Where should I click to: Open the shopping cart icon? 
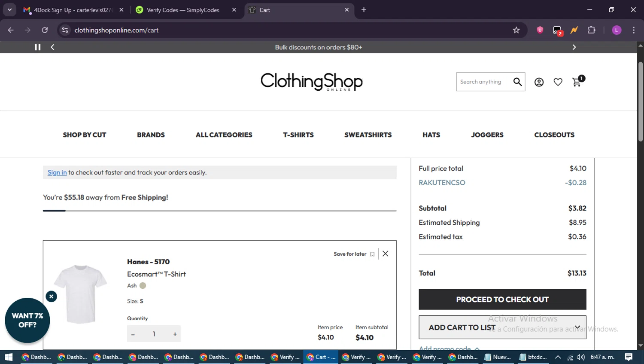click(578, 81)
